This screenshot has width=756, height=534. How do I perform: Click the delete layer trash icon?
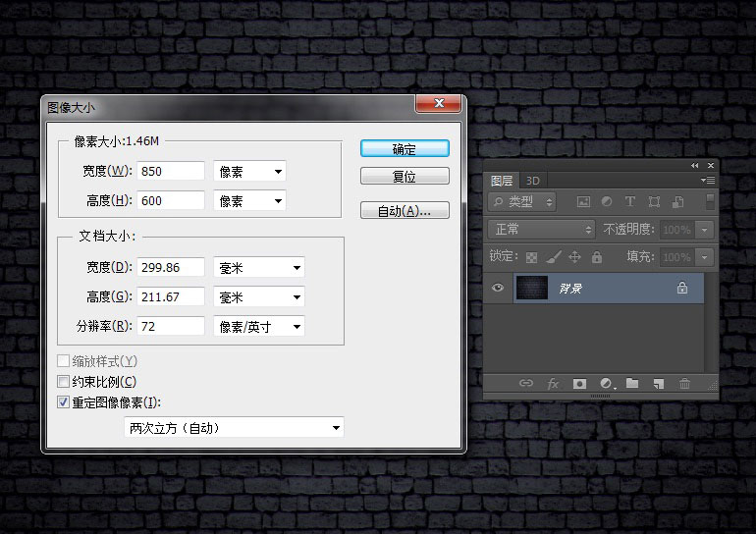[x=684, y=384]
